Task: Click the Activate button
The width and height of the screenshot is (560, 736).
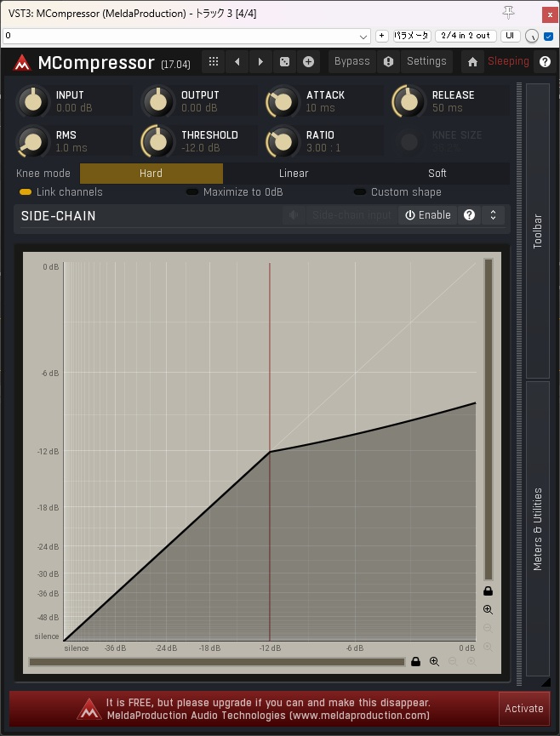Action: pyautogui.click(x=523, y=709)
